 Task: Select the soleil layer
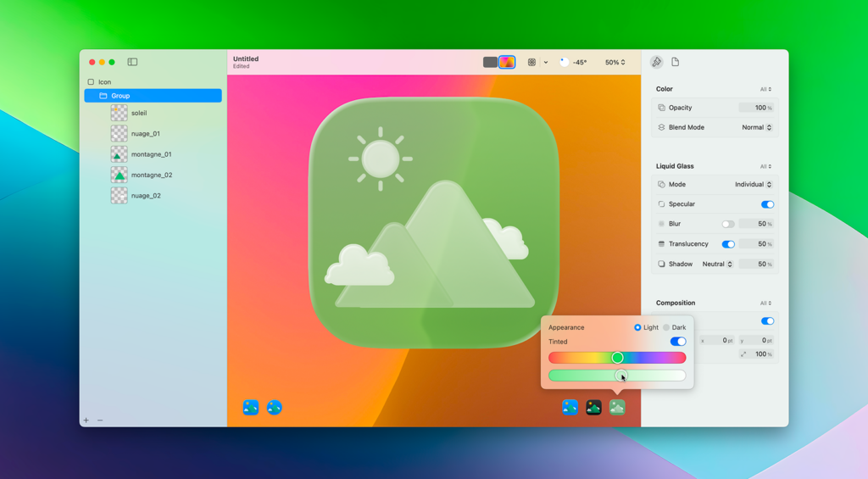click(139, 113)
